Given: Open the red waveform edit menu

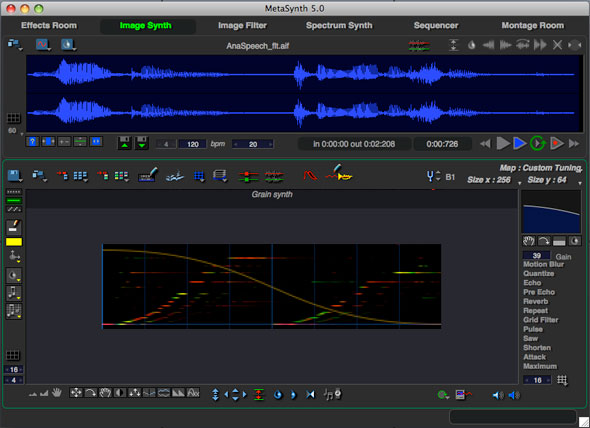Looking at the screenshot, I should pos(43,44).
